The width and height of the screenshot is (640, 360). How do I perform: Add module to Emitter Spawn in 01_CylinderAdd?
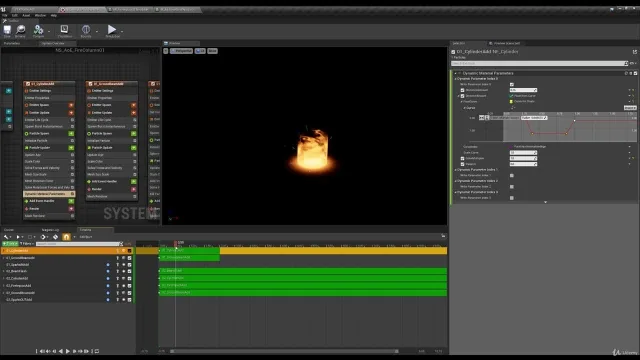click(x=71, y=105)
